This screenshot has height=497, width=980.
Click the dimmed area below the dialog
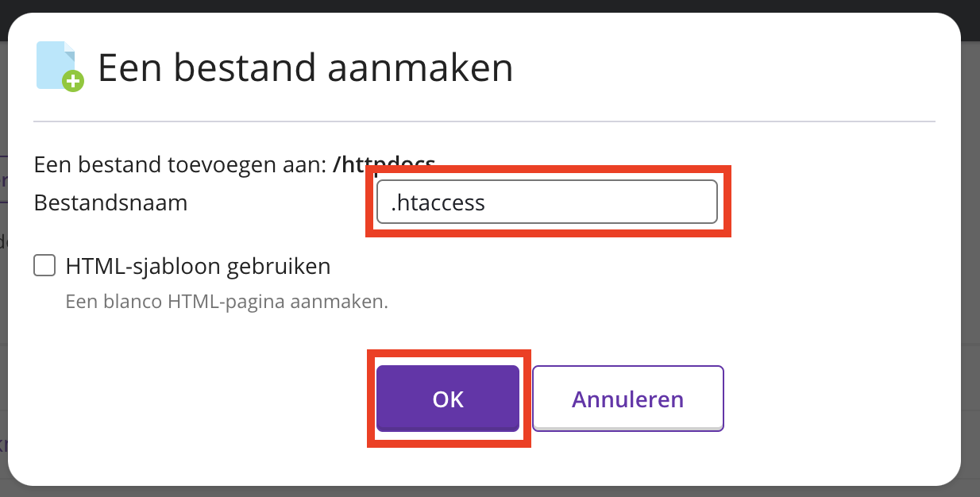[x=490, y=492]
